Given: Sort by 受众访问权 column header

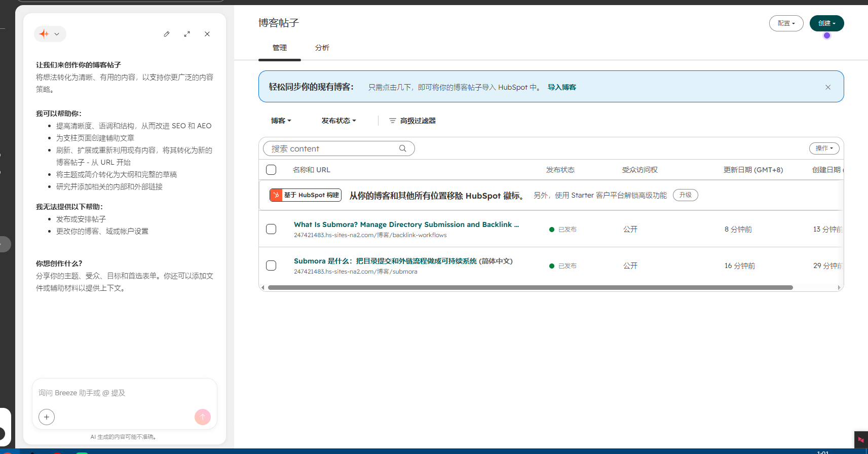Looking at the screenshot, I should [x=640, y=170].
